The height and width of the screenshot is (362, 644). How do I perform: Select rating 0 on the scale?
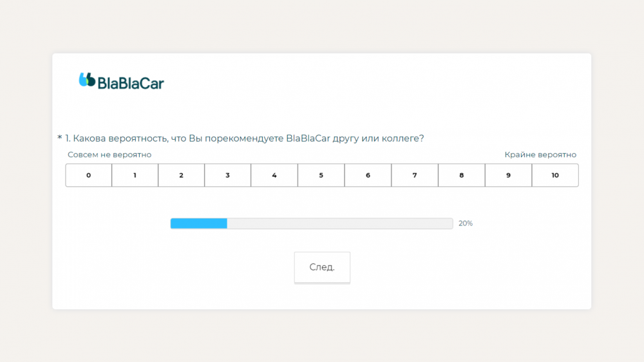pyautogui.click(x=89, y=175)
